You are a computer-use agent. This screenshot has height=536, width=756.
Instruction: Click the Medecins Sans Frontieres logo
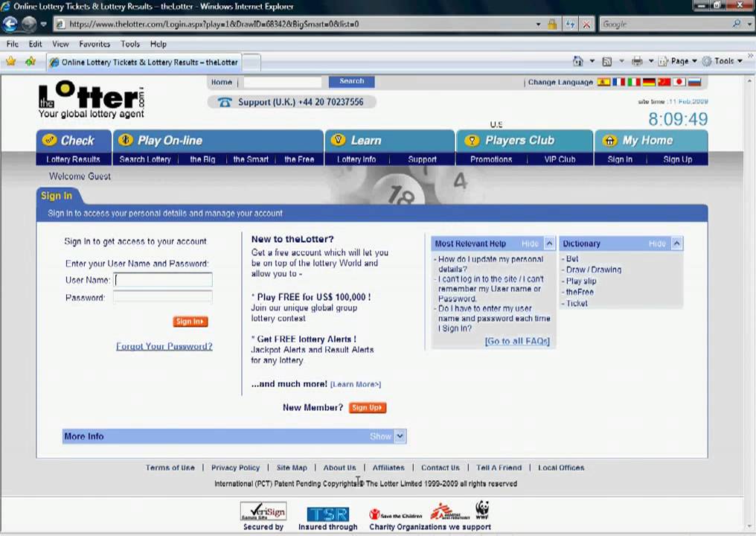click(x=449, y=511)
